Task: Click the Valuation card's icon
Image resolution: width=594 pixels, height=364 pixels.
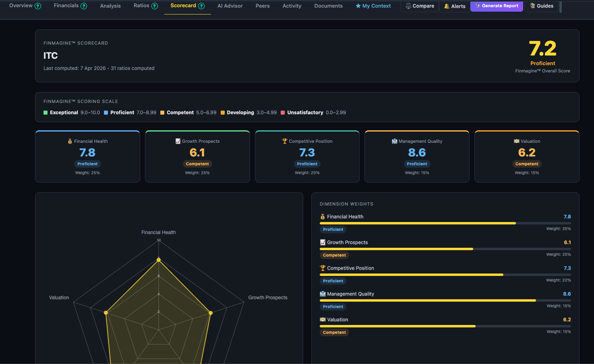Action: click(x=516, y=141)
